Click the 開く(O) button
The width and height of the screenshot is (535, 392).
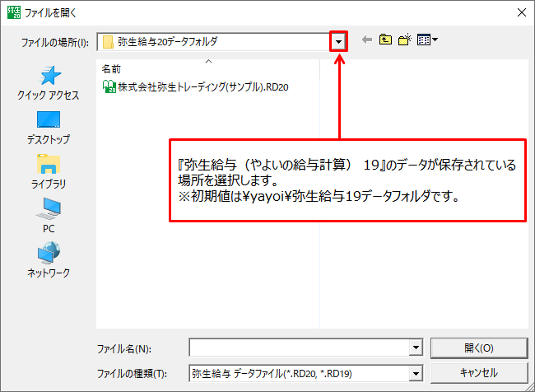click(x=479, y=348)
